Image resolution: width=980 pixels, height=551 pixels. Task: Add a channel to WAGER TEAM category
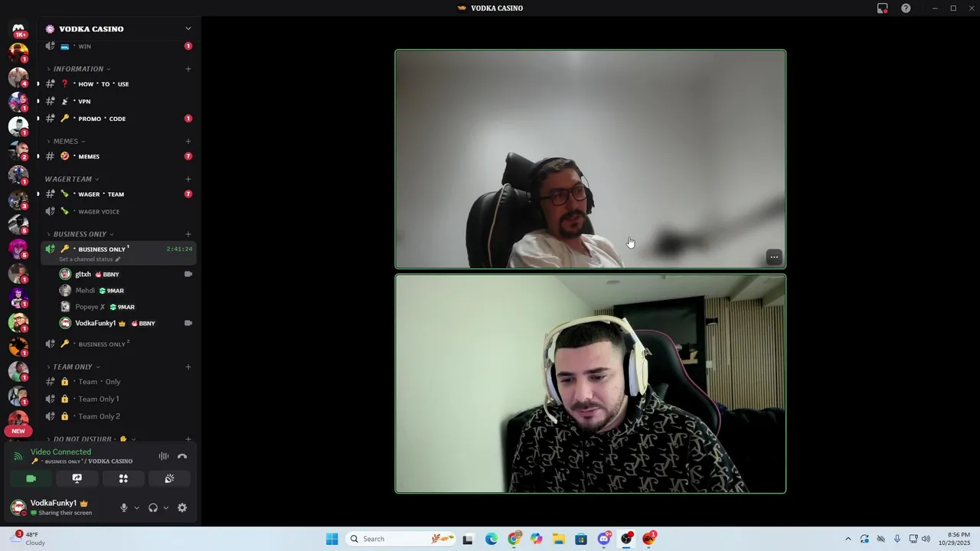[x=188, y=179]
